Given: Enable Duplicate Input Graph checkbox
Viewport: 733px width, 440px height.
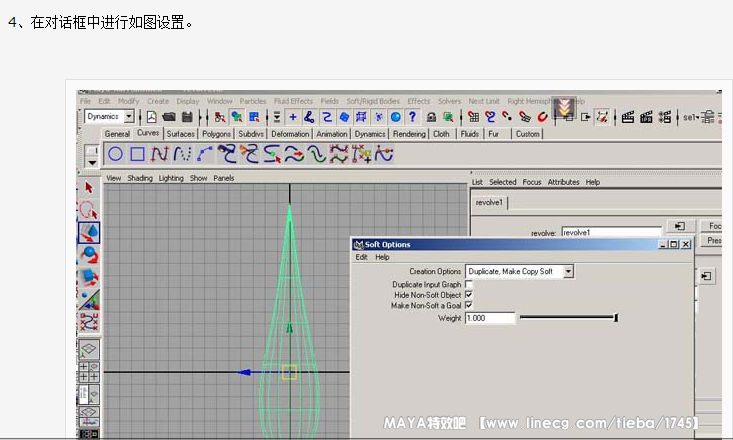Looking at the screenshot, I should (x=469, y=285).
